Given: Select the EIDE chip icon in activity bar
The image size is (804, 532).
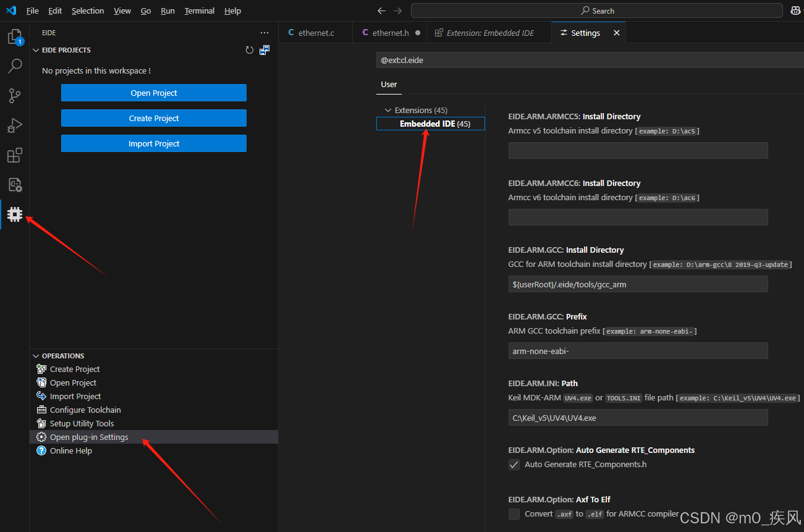Looking at the screenshot, I should pos(14,214).
